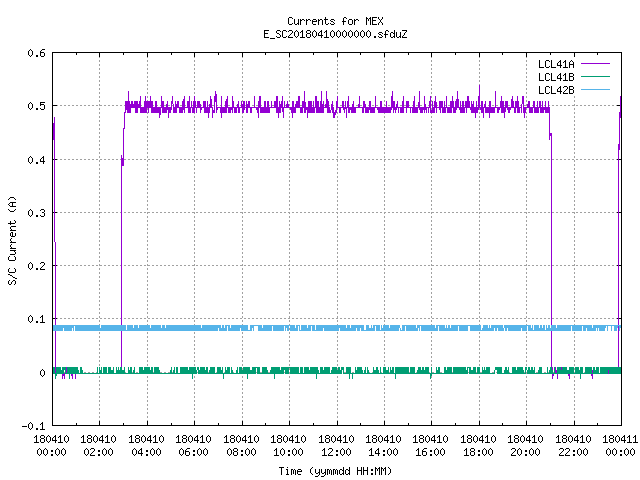Select the LCL41A legend label
Image resolution: width=640 pixels, height=480 pixels.
click(x=556, y=64)
